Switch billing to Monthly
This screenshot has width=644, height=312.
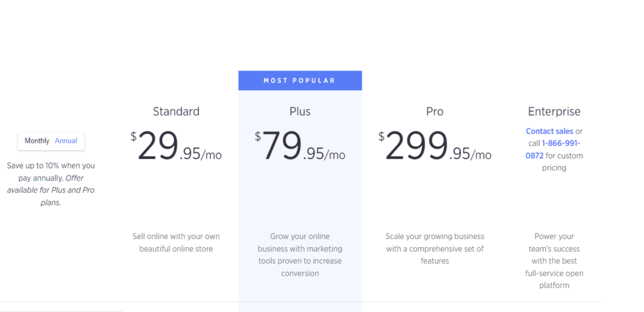pos(37,141)
